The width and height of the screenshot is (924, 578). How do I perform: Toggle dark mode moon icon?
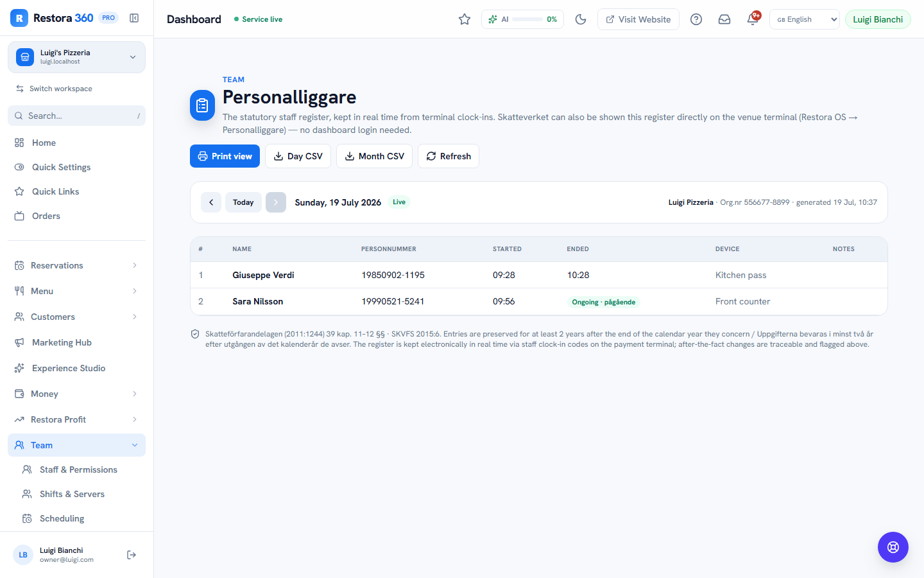pyautogui.click(x=581, y=19)
